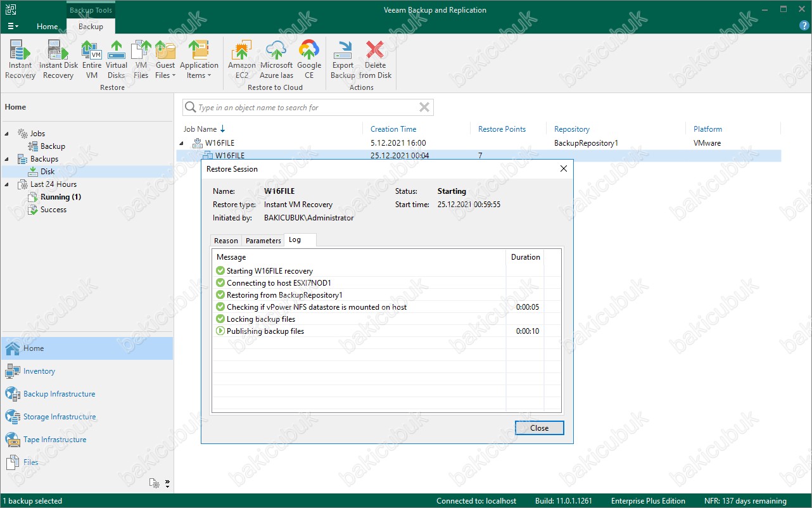The height and width of the screenshot is (508, 812).
Task: Clear search with X icon
Action: pyautogui.click(x=424, y=108)
